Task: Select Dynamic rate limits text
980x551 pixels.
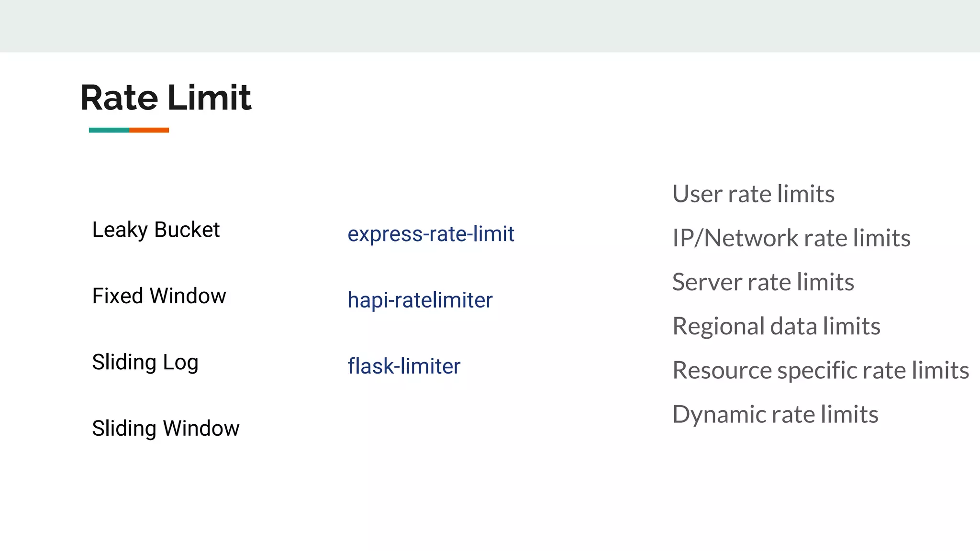Action: [x=775, y=415]
